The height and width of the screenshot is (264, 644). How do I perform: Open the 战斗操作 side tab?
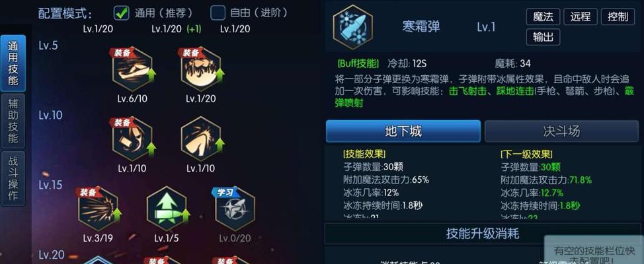13,178
